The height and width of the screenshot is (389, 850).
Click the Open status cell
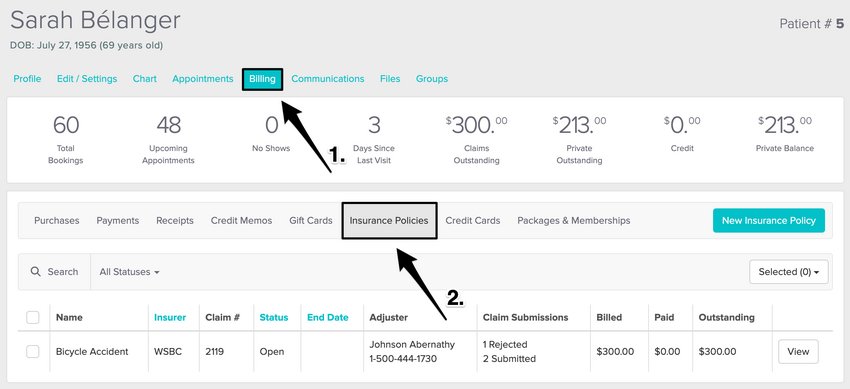[x=272, y=352]
